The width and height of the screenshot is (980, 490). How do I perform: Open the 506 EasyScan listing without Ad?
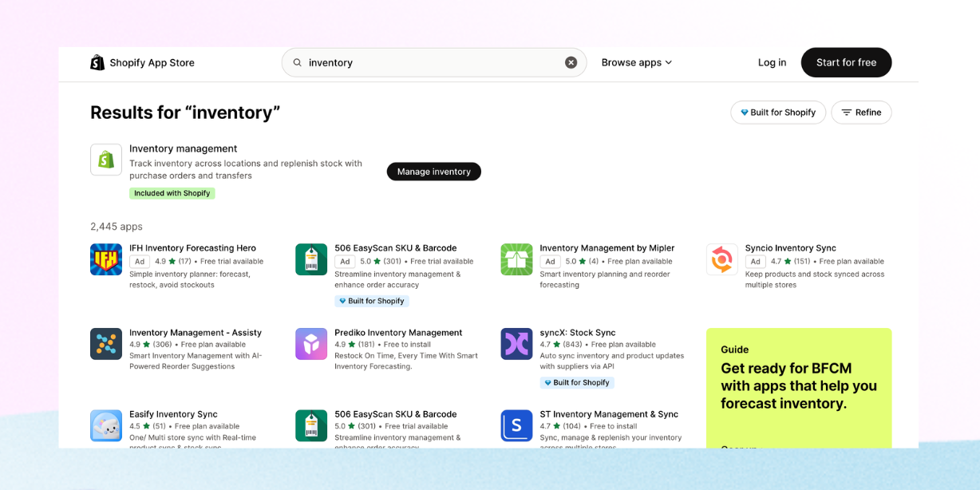tap(396, 414)
